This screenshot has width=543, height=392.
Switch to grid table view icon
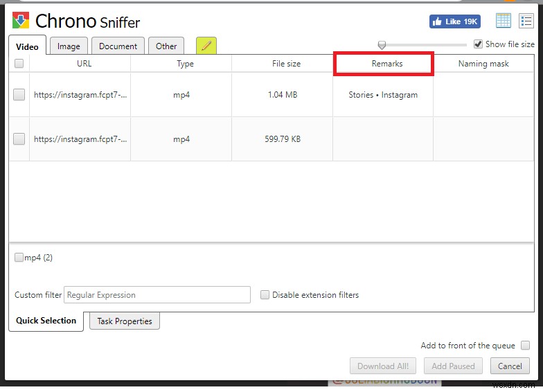(503, 21)
